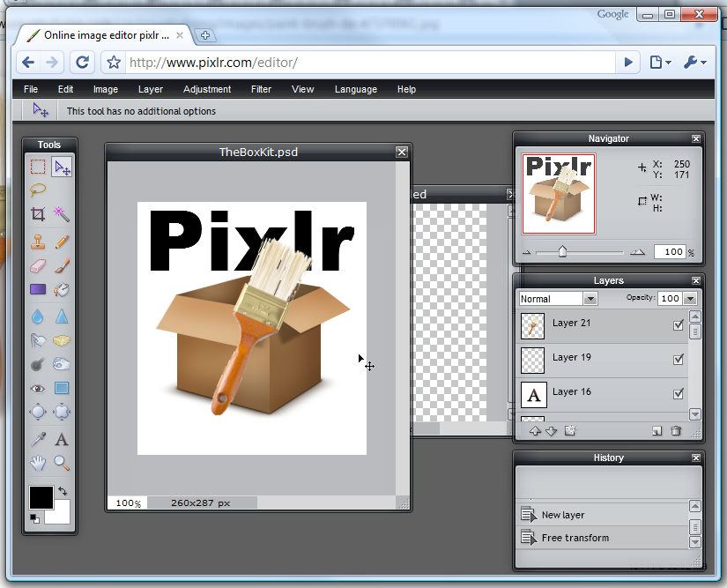Click the Free transform history entry
The width and height of the screenshot is (727, 588).
point(575,538)
